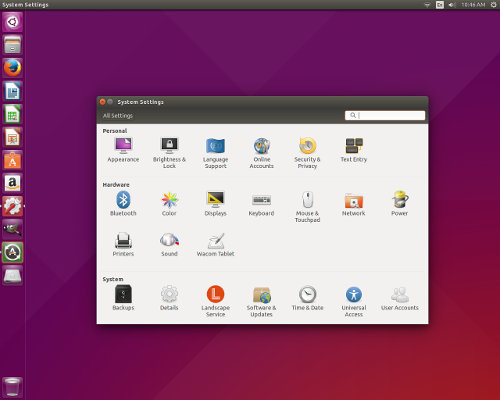The height and width of the screenshot is (400, 500).
Task: Open Mouse & Touchpad settings
Action: [x=307, y=207]
